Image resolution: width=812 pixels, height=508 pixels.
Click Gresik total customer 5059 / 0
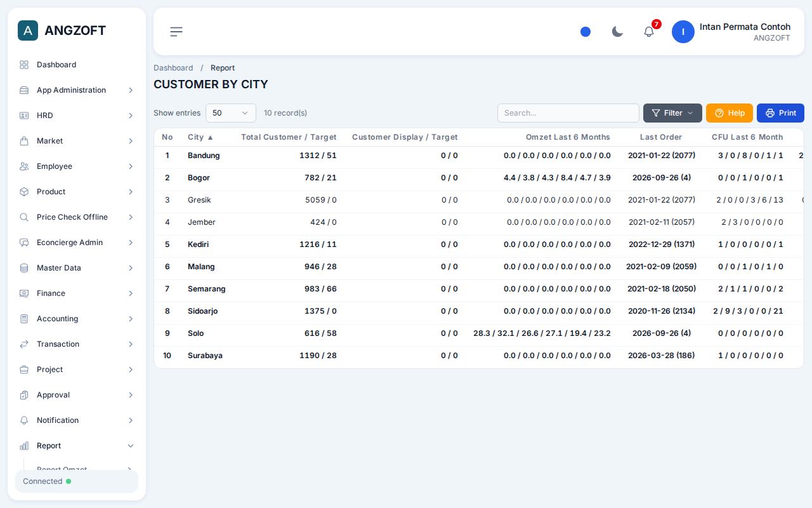321,200
